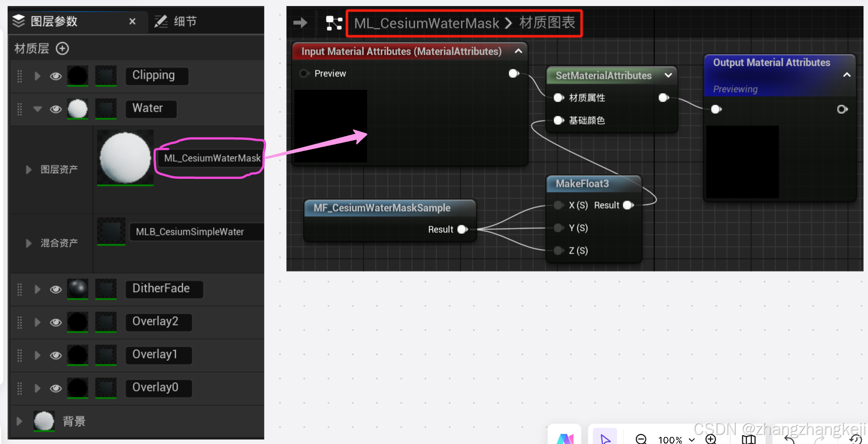Click ML_CesiumWaterMask in the breadcrumb

pos(427,23)
